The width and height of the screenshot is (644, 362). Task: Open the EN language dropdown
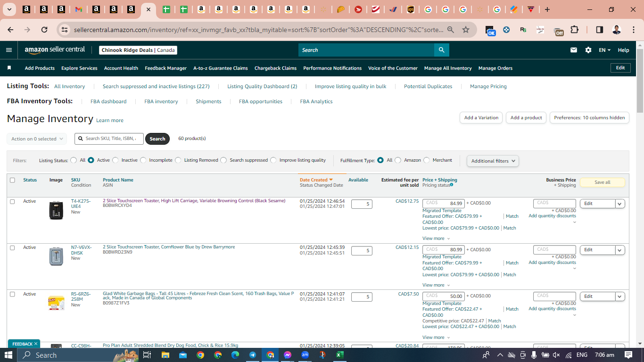coord(604,50)
